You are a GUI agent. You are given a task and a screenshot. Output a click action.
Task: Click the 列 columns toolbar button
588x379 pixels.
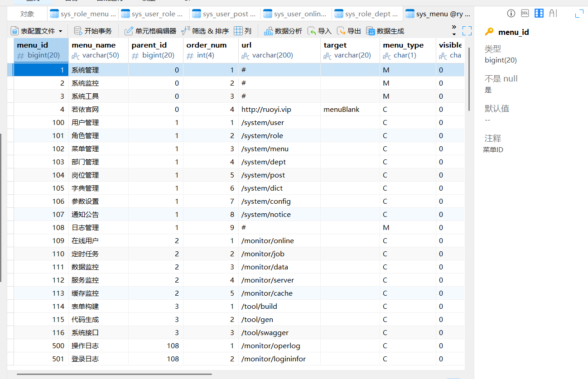click(242, 31)
